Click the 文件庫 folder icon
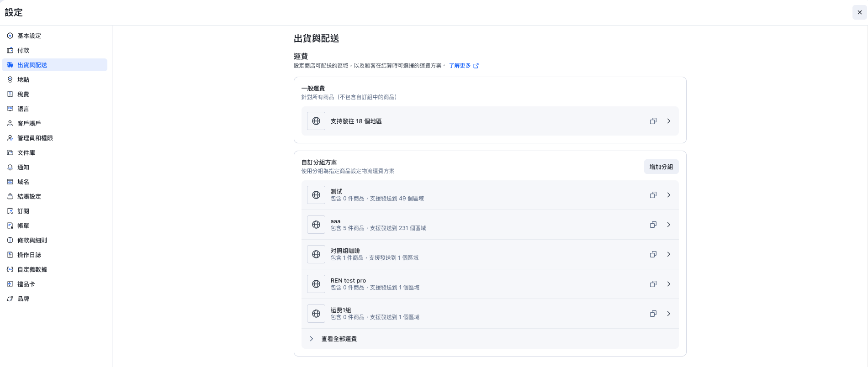Viewport: 868px width, 367px height. pos(10,152)
